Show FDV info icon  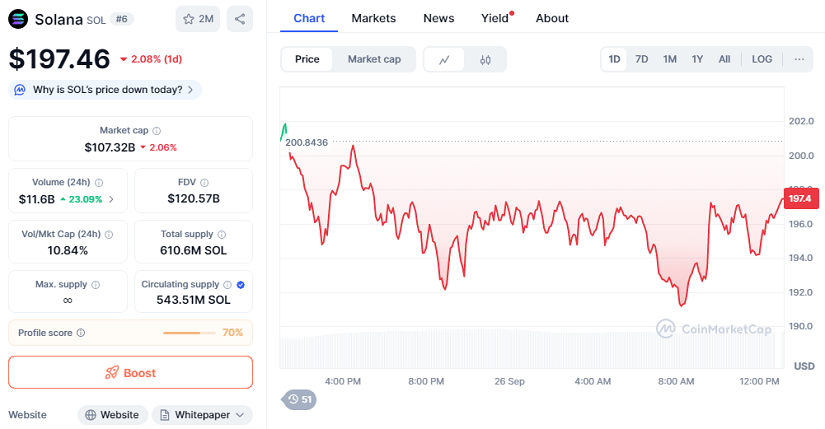204,183
